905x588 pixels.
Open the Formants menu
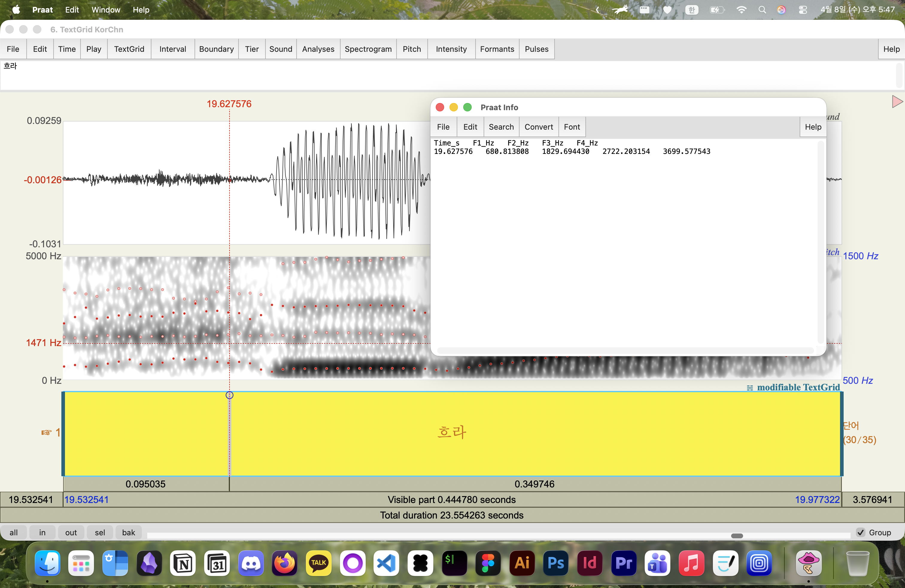click(496, 49)
